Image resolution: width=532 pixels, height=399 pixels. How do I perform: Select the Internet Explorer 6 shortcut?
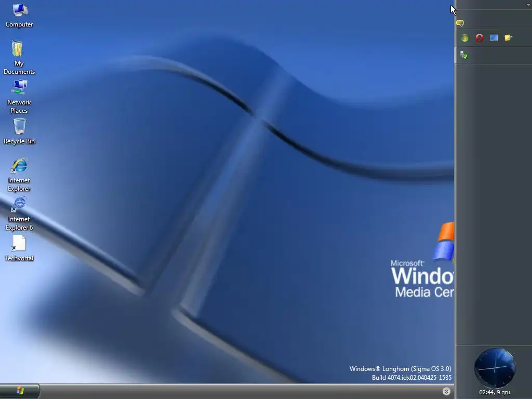pos(19,214)
